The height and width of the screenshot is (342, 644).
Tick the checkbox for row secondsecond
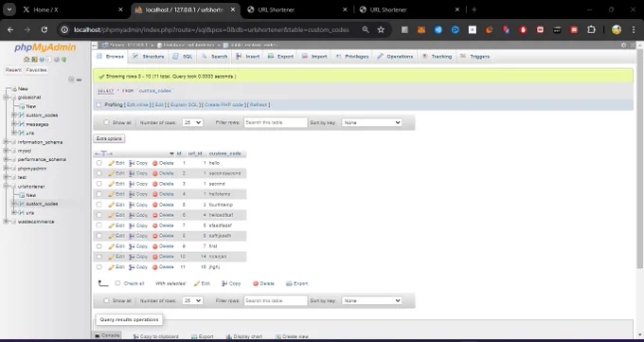coord(99,173)
